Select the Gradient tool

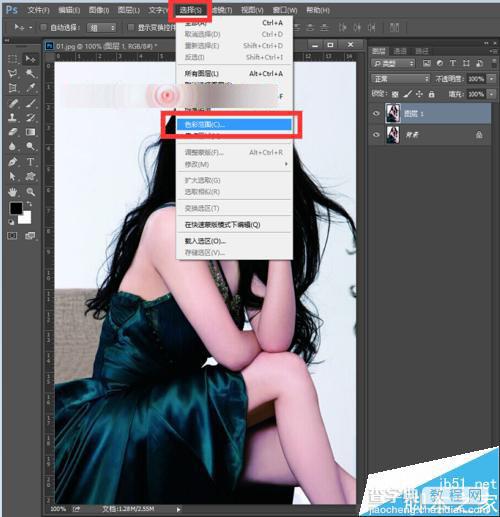[30, 132]
